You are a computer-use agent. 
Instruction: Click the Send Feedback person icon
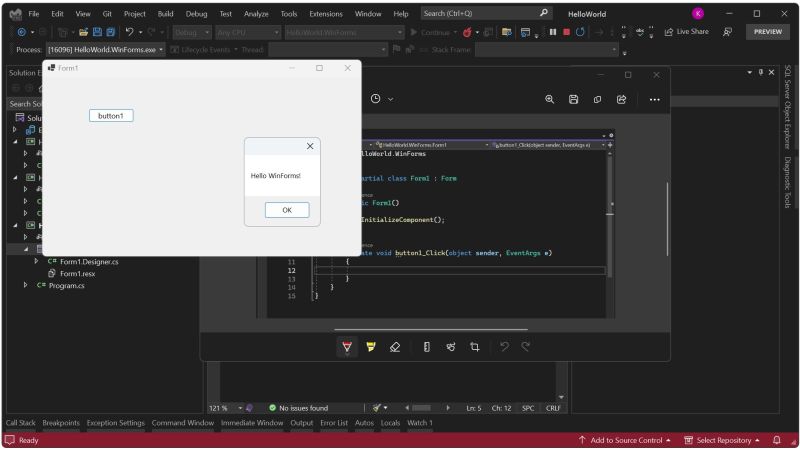[728, 32]
